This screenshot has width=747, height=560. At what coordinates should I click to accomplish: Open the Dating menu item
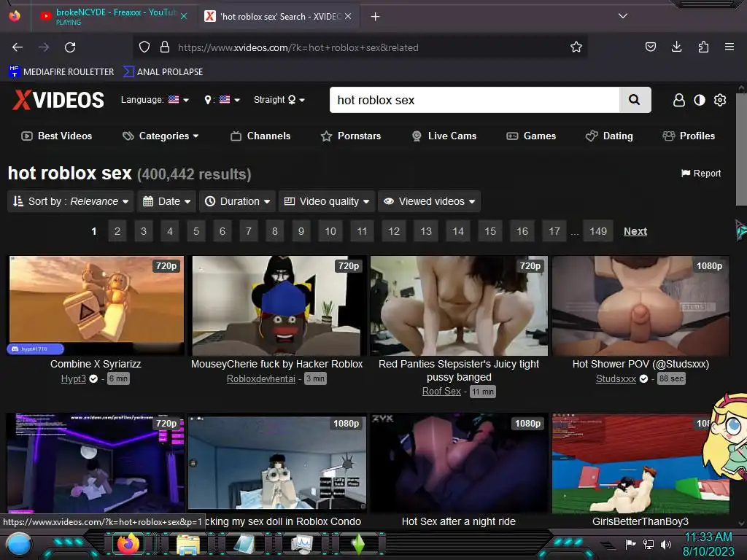pos(609,136)
